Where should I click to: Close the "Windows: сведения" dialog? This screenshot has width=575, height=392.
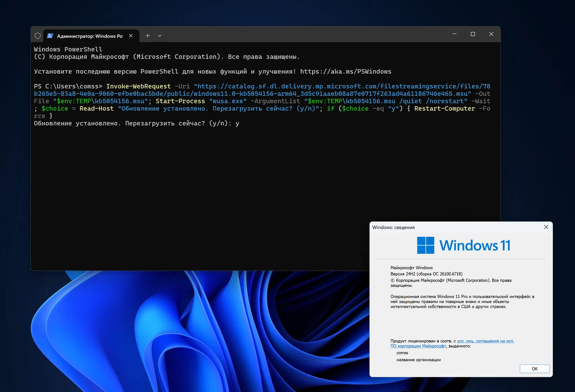pos(546,227)
